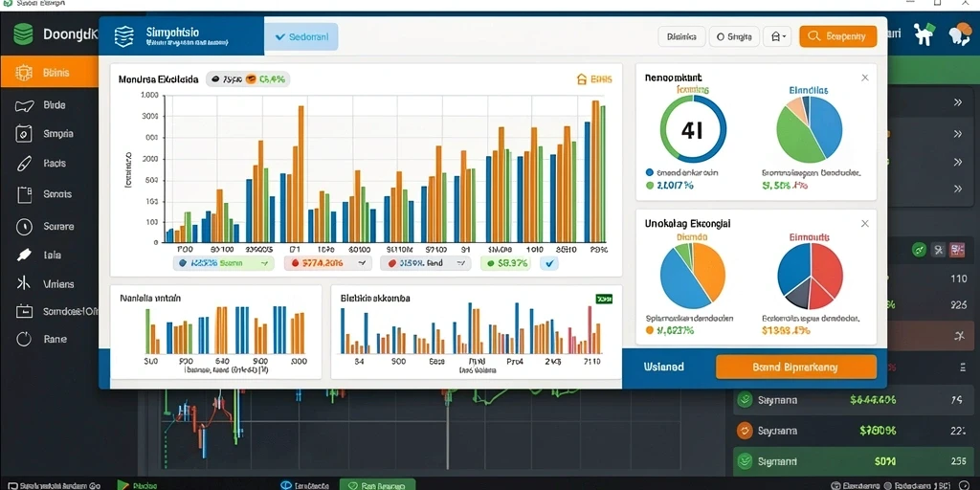Toggle the Sedorranl checkmark option
980x490 pixels.
[301, 37]
